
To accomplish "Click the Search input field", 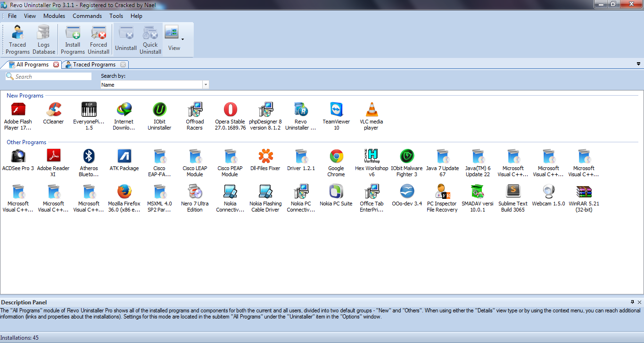I will [49, 76].
